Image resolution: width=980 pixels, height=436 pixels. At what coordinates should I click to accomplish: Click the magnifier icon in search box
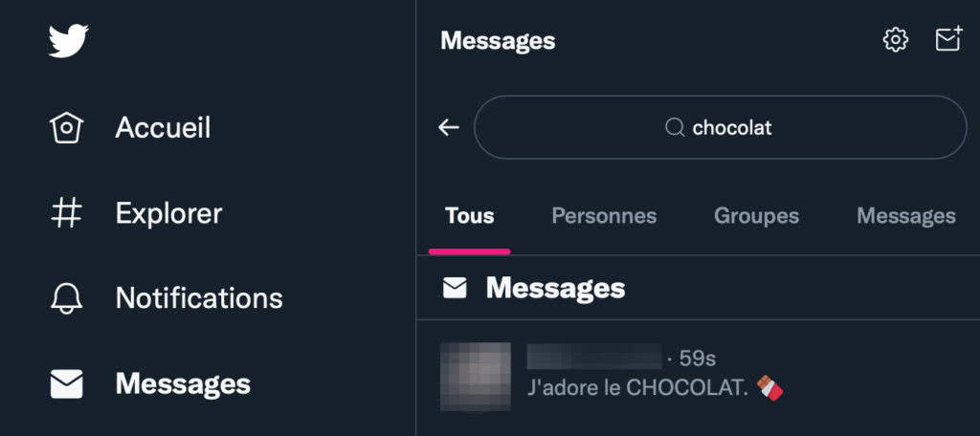coord(675,127)
